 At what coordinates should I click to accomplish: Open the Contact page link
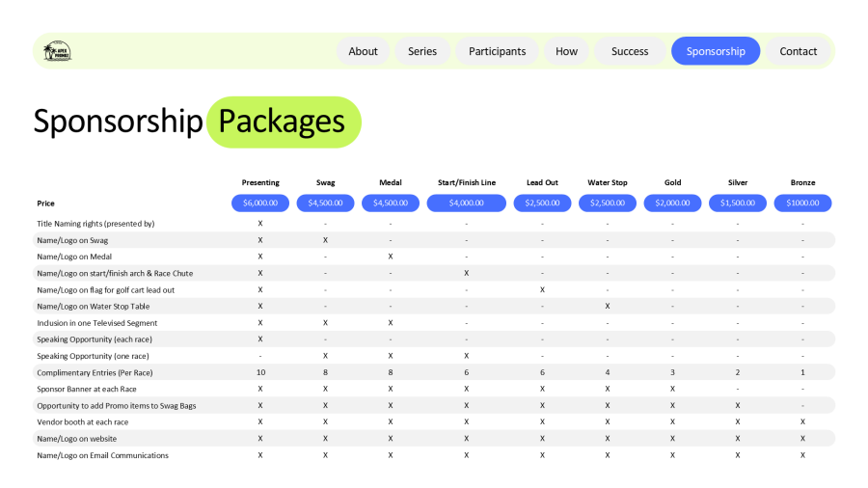click(798, 51)
